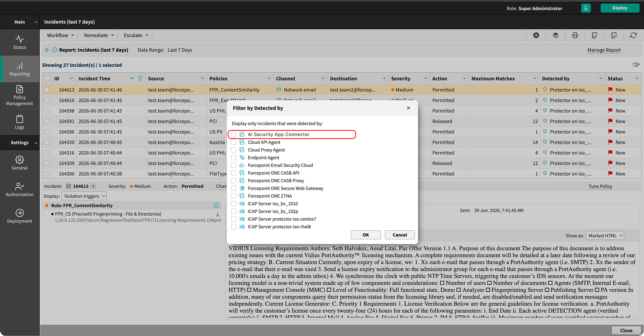Print the incidents report
The height and width of the screenshot is (336, 644).
pyautogui.click(x=575, y=35)
